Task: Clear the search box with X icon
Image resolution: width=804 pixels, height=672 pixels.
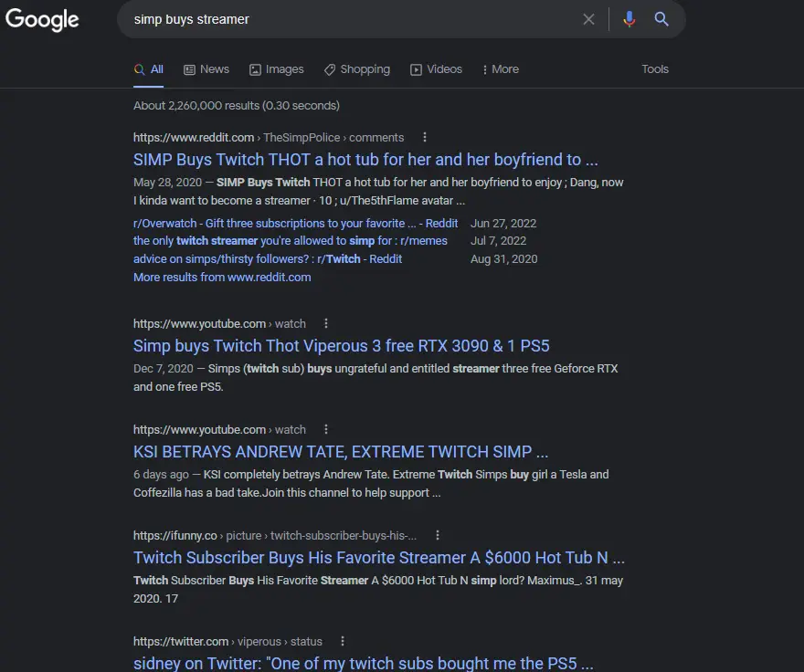Action: coord(588,19)
